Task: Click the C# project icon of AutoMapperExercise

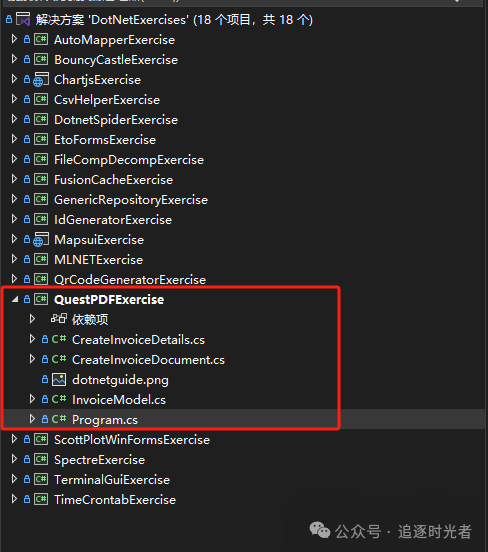Action: pos(41,39)
